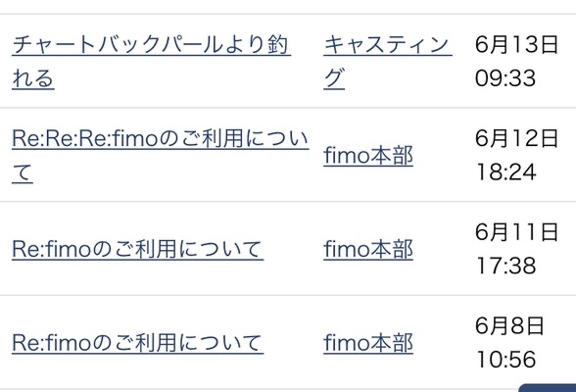The image size is (576, 392).
Task: Open fimo本部 sender on June 11 row
Action: click(368, 249)
